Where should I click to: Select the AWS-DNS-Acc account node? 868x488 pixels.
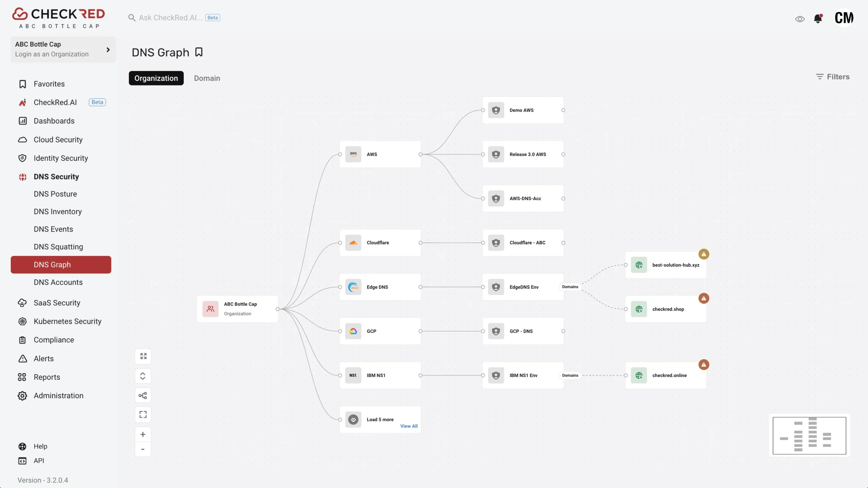tap(523, 199)
